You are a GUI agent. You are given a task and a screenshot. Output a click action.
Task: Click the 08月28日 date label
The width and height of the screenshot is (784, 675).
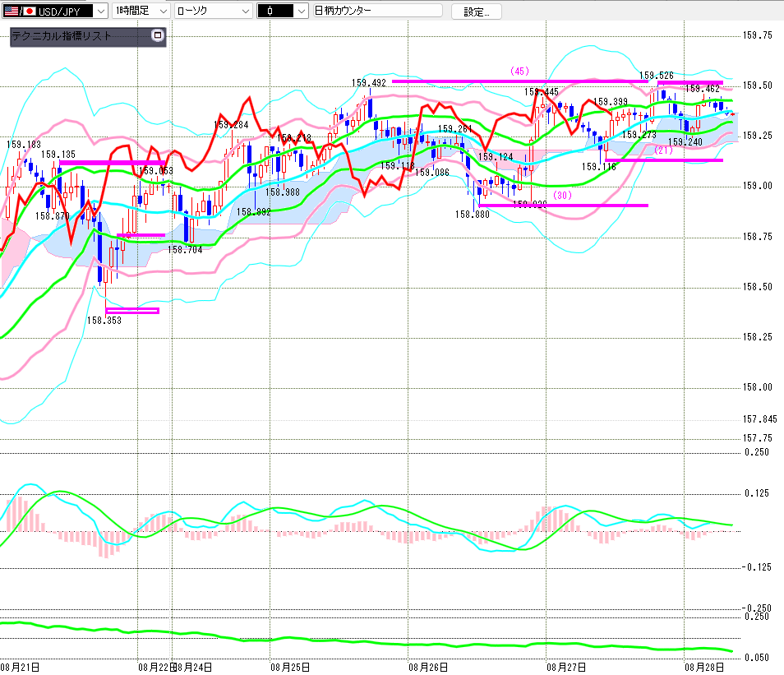click(x=704, y=668)
